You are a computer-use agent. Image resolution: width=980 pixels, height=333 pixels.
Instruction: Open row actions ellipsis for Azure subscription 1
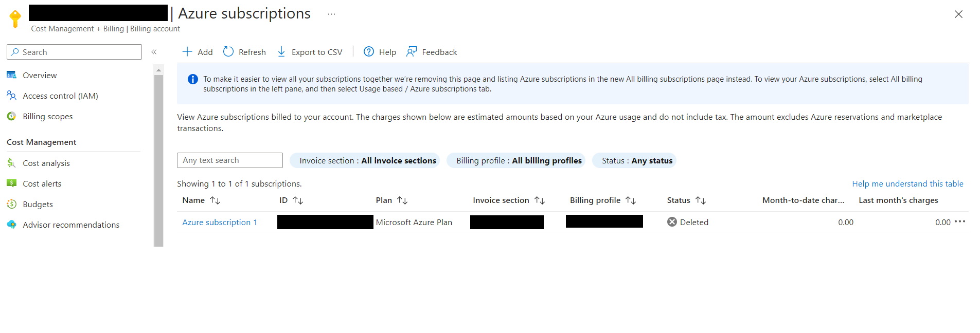pyautogui.click(x=960, y=221)
